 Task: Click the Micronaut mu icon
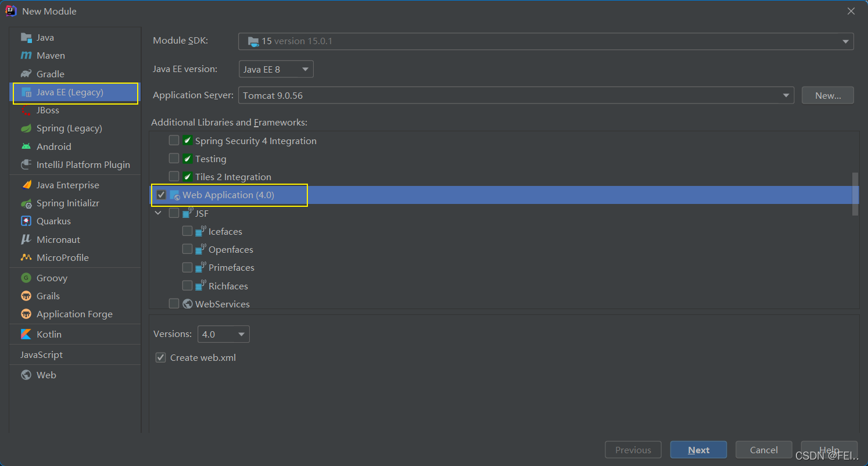pos(26,240)
